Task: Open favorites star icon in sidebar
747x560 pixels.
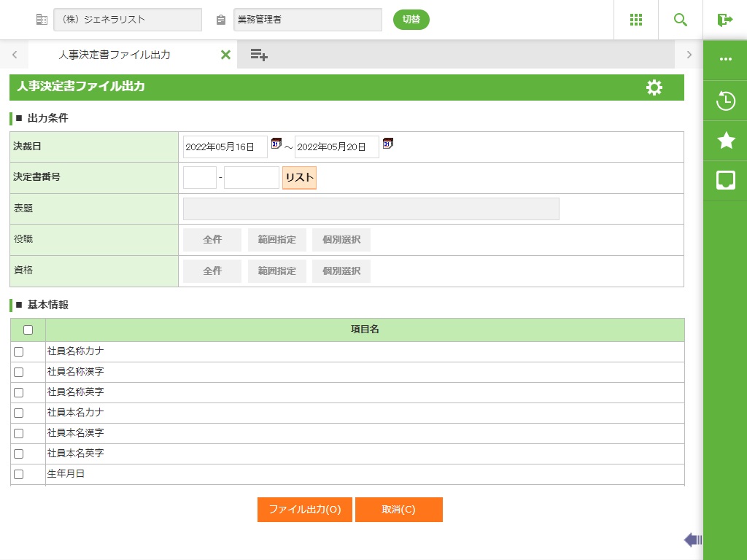Action: [x=726, y=141]
